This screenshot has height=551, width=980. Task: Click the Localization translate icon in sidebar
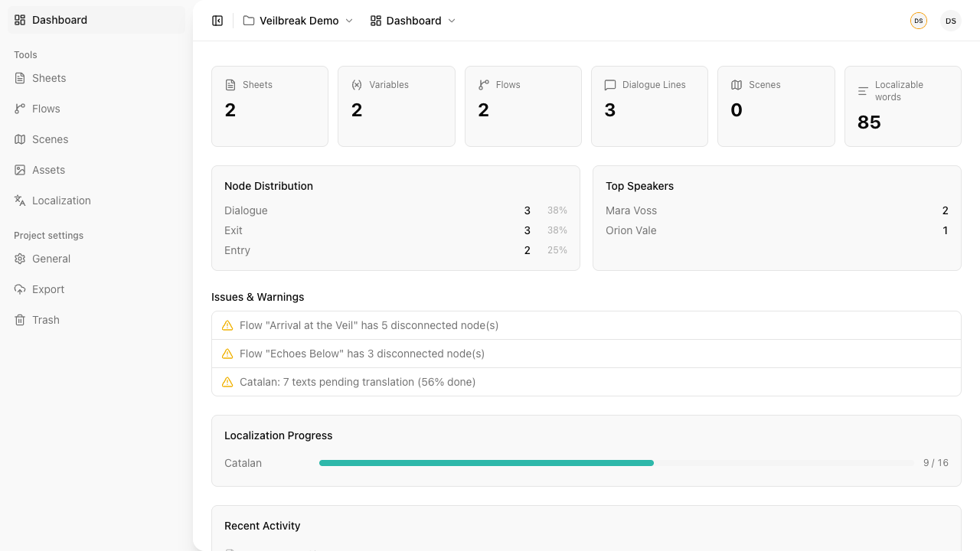tap(20, 201)
